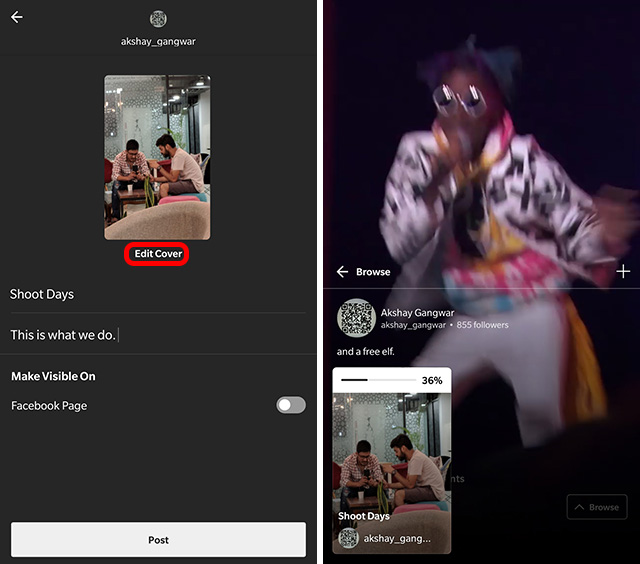Tap the back arrow beside Browse

(342, 272)
